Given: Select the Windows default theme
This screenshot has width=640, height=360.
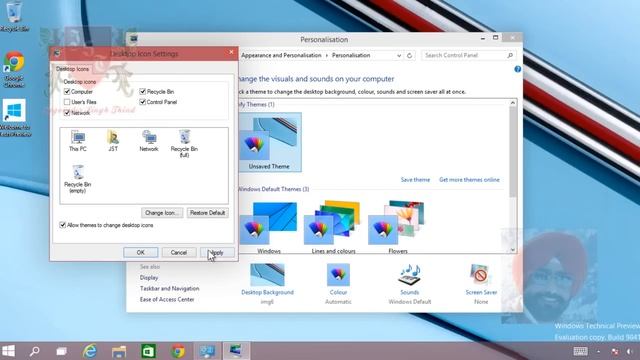Looking at the screenshot, I should pyautogui.click(x=269, y=227).
